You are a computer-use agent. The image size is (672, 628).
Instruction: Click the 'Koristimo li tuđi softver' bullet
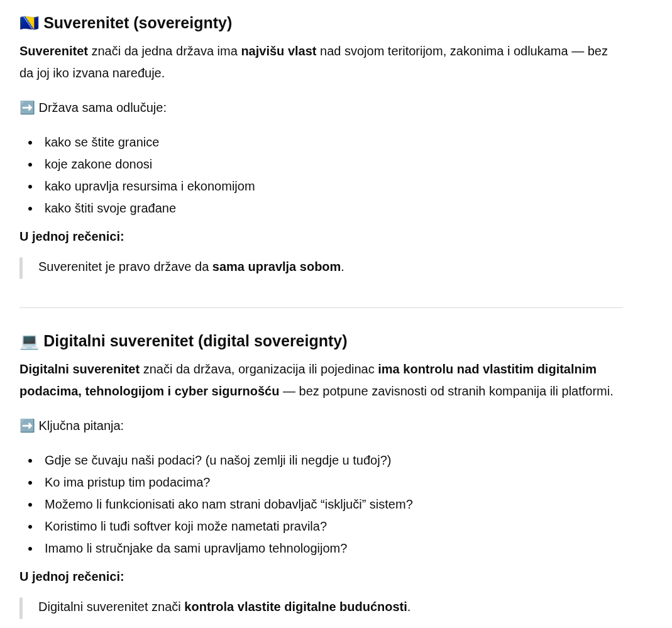185,526
